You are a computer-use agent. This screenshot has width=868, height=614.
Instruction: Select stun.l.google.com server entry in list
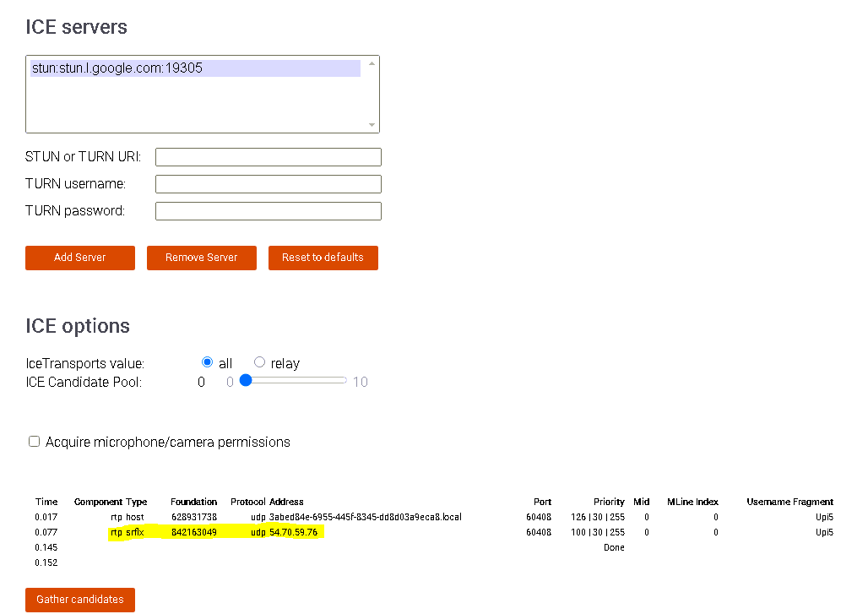[117, 68]
